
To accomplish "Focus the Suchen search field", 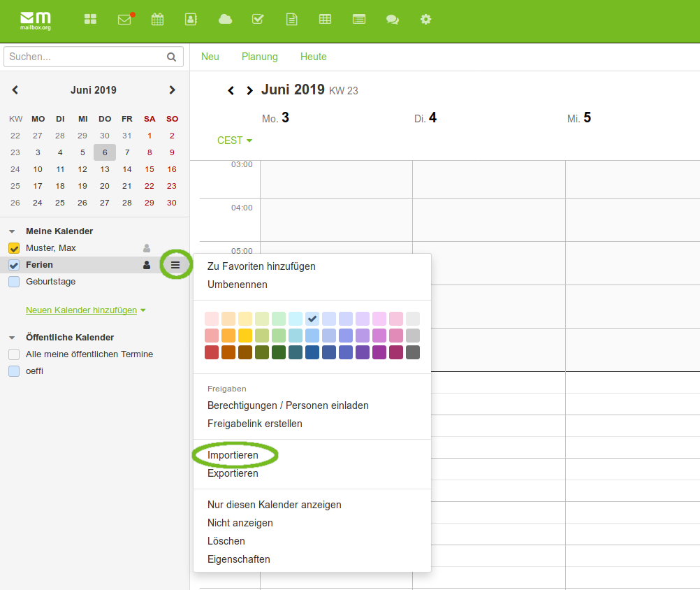I will [94, 57].
